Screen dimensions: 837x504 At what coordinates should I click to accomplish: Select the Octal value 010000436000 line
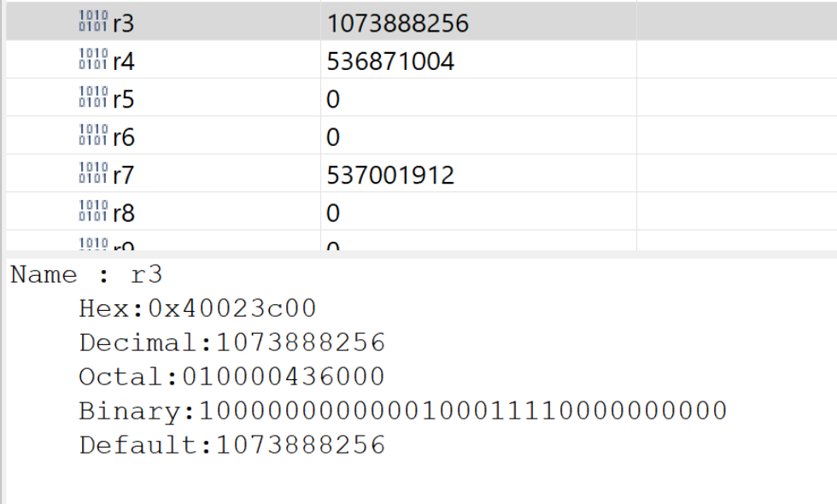[x=231, y=377]
